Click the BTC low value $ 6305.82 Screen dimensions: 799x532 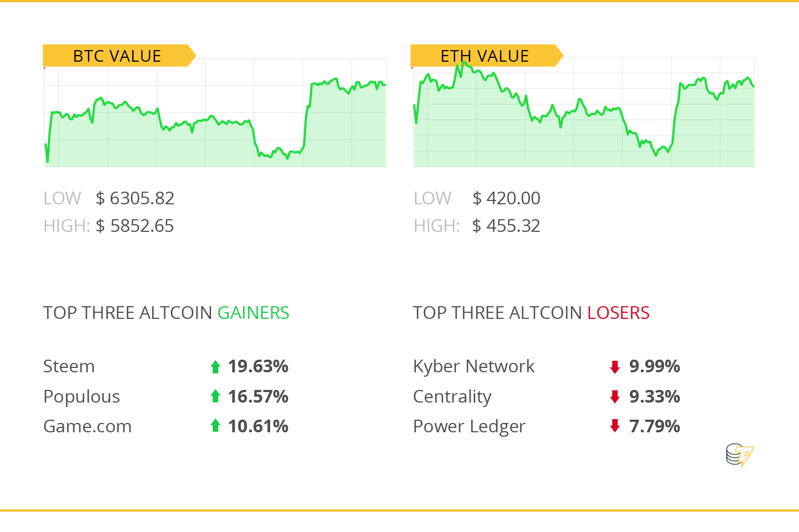click(x=135, y=198)
